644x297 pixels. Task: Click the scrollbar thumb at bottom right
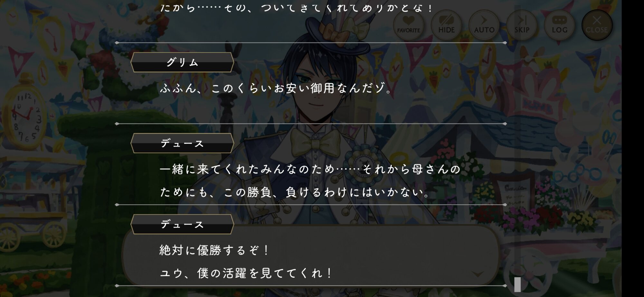[517, 284]
